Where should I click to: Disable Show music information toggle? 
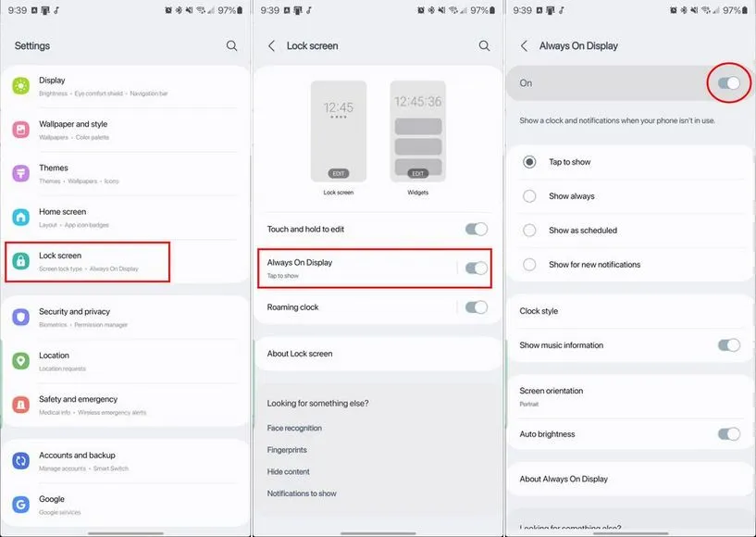[728, 345]
